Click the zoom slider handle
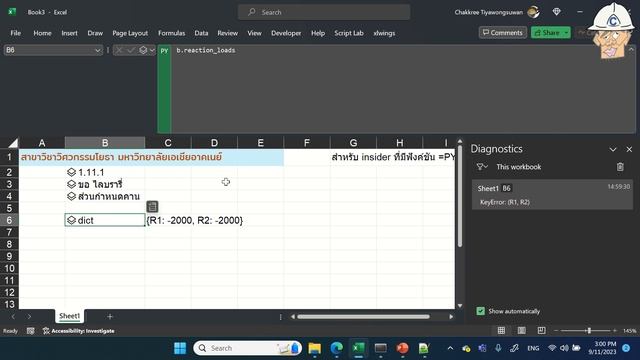This screenshot has height=360, width=640. pos(589,331)
